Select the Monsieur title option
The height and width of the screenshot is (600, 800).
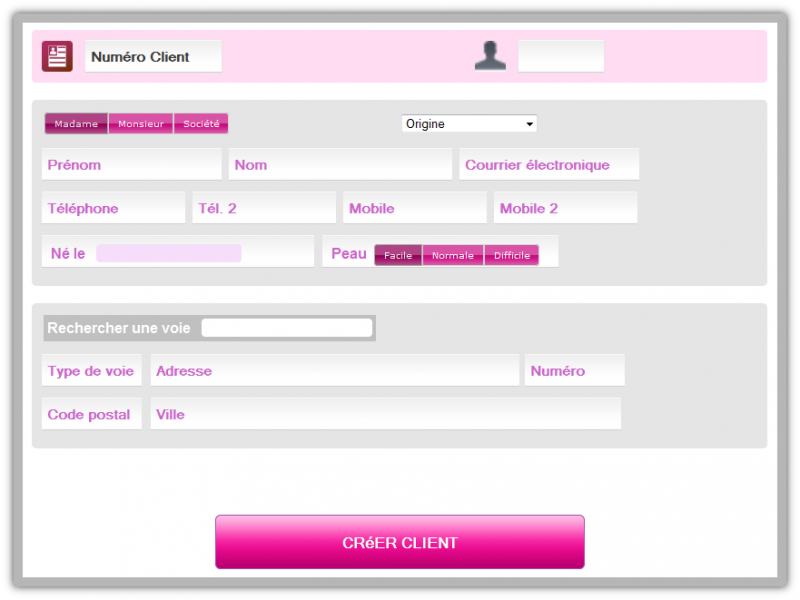click(x=140, y=123)
